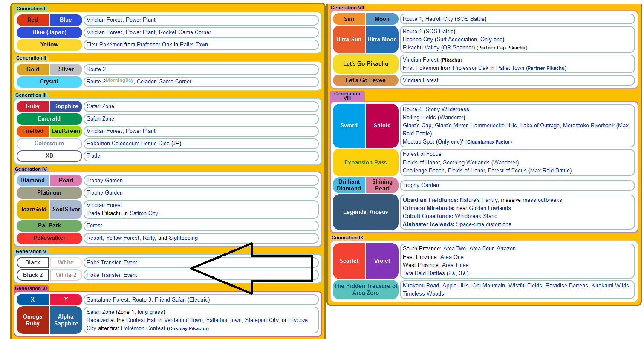Image resolution: width=644 pixels, height=339 pixels.
Task: Open the Blue (Japan) version label
Action: [x=49, y=32]
